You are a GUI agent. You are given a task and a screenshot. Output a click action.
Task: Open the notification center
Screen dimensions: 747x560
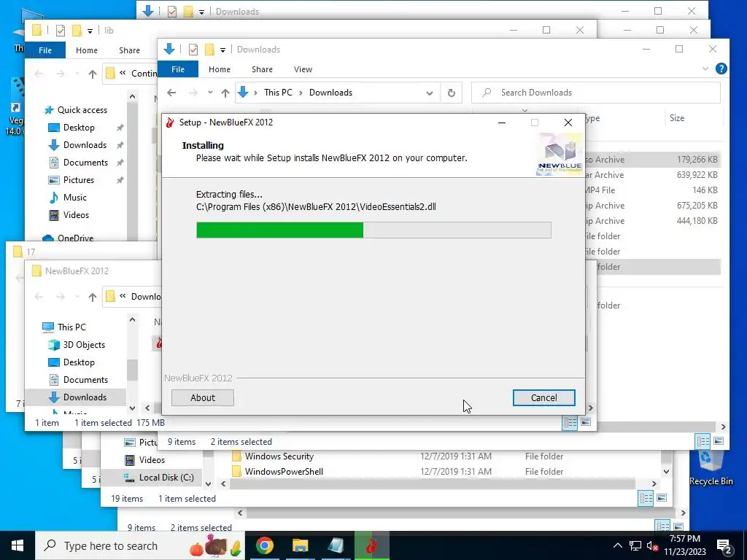(x=724, y=546)
